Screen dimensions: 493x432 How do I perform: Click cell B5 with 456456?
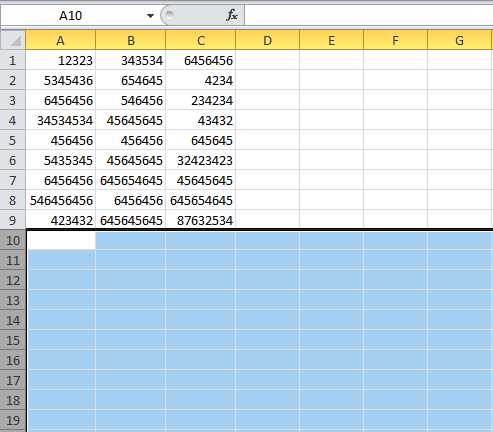coord(131,140)
